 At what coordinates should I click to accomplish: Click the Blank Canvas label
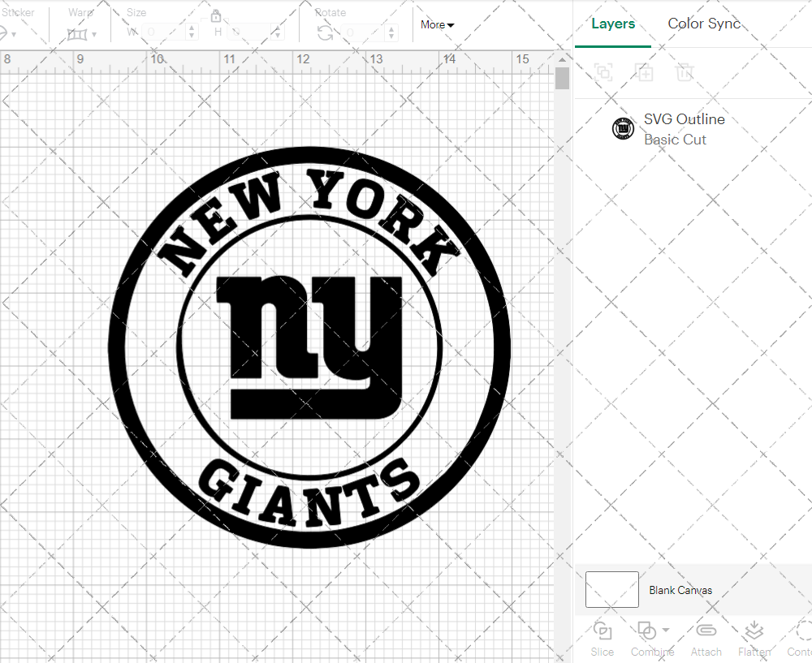680,590
